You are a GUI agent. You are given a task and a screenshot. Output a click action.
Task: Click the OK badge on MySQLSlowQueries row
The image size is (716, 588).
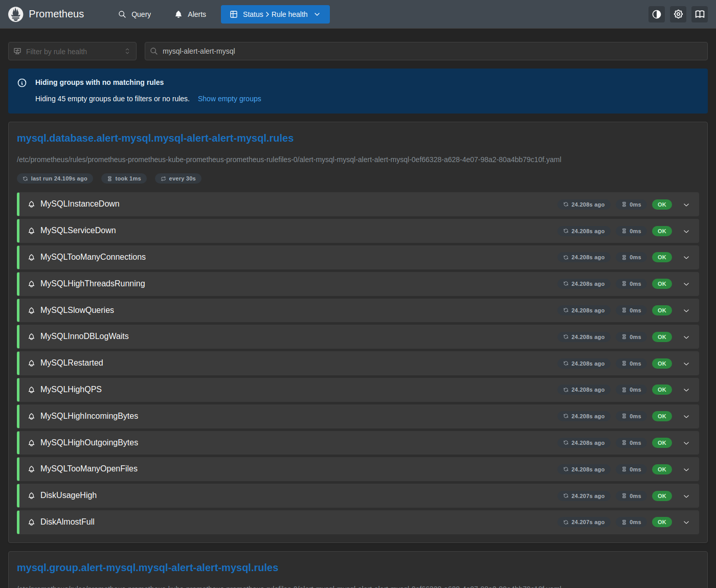pyautogui.click(x=662, y=310)
